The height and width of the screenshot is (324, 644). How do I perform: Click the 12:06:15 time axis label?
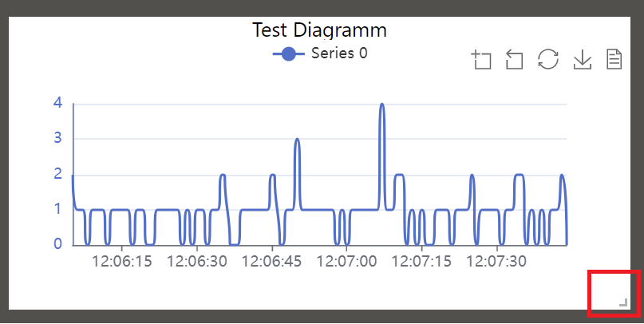pos(121,261)
